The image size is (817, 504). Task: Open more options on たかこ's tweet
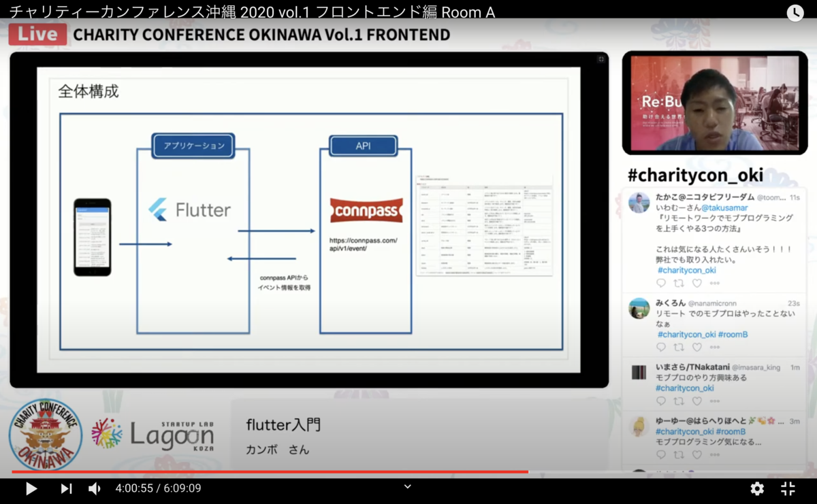(714, 283)
